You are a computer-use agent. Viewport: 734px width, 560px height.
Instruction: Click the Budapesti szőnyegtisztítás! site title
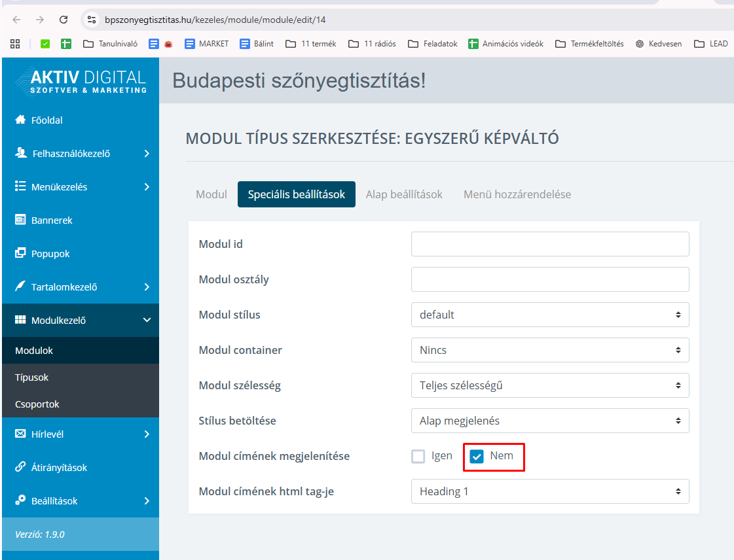tap(299, 80)
